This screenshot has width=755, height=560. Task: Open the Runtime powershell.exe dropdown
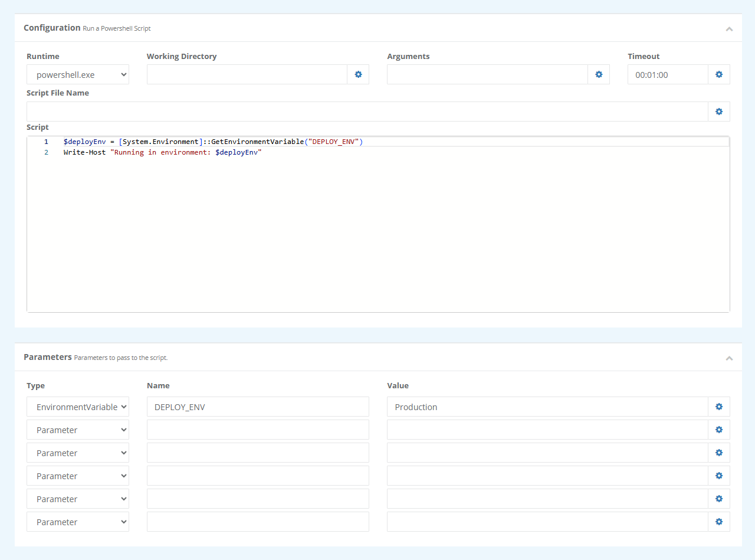[x=78, y=75]
